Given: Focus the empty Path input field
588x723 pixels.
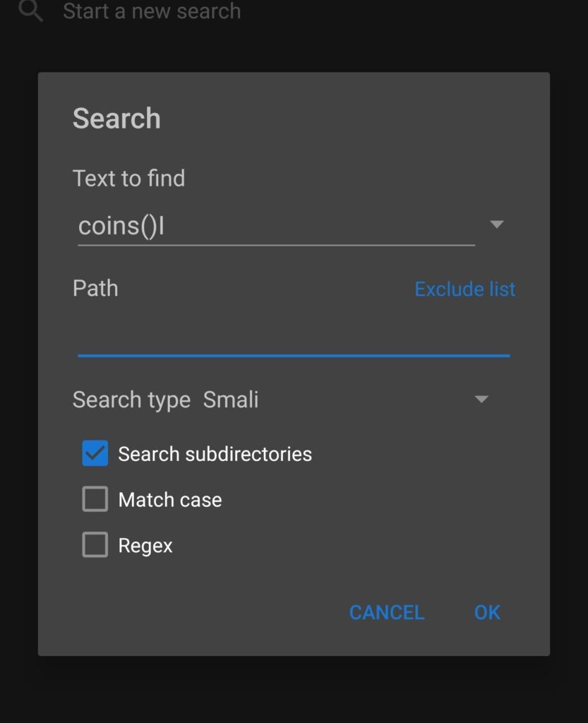Looking at the screenshot, I should click(294, 337).
